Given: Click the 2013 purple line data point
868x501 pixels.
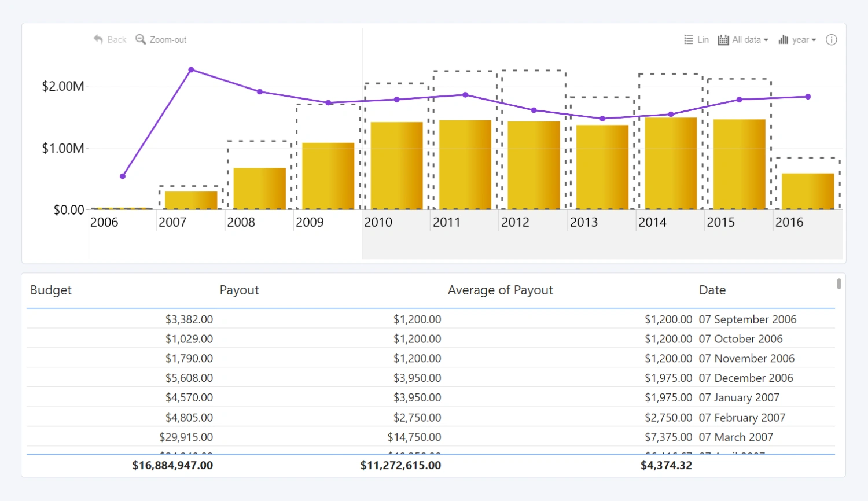Looking at the screenshot, I should [602, 119].
